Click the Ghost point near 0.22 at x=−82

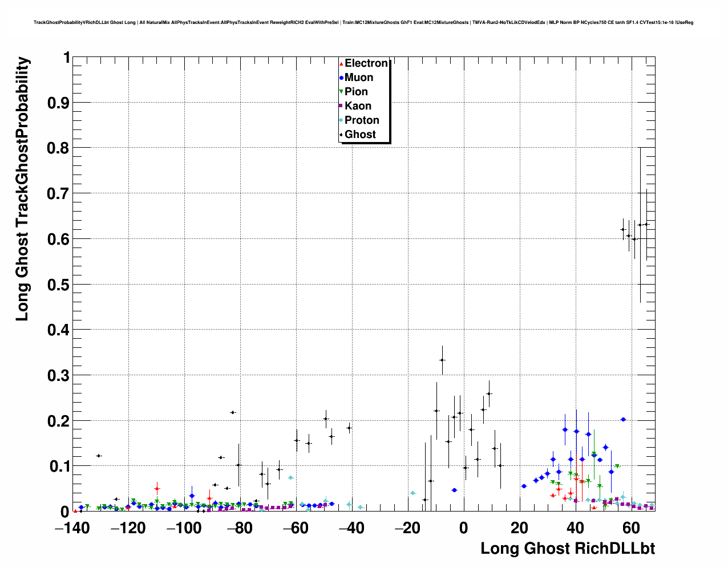(233, 412)
